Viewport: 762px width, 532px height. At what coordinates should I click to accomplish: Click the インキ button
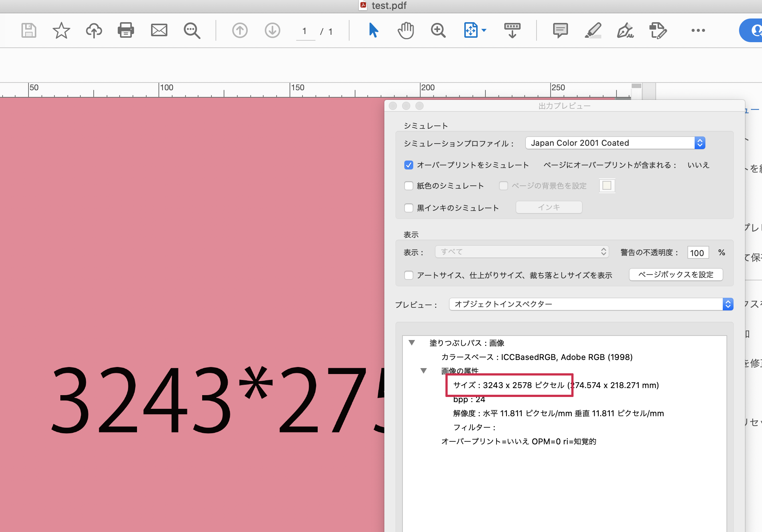tap(548, 207)
